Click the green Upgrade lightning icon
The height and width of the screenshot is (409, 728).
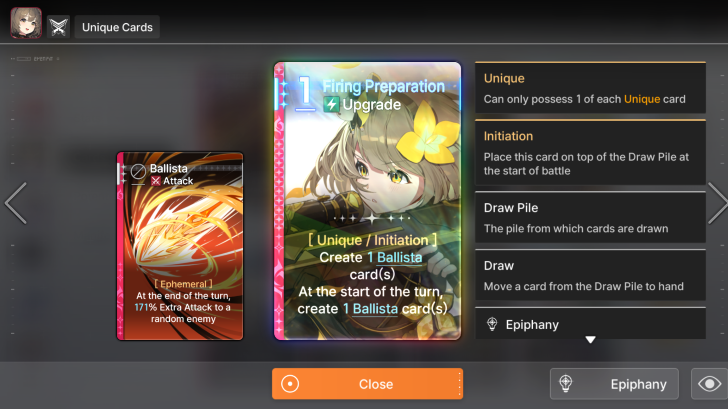[331, 104]
